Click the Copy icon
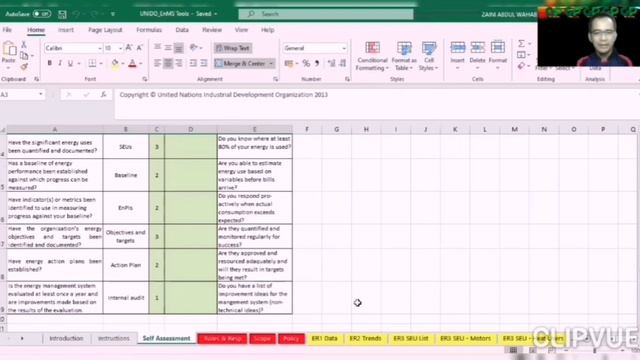The image size is (640, 360). pyautogui.click(x=24, y=56)
